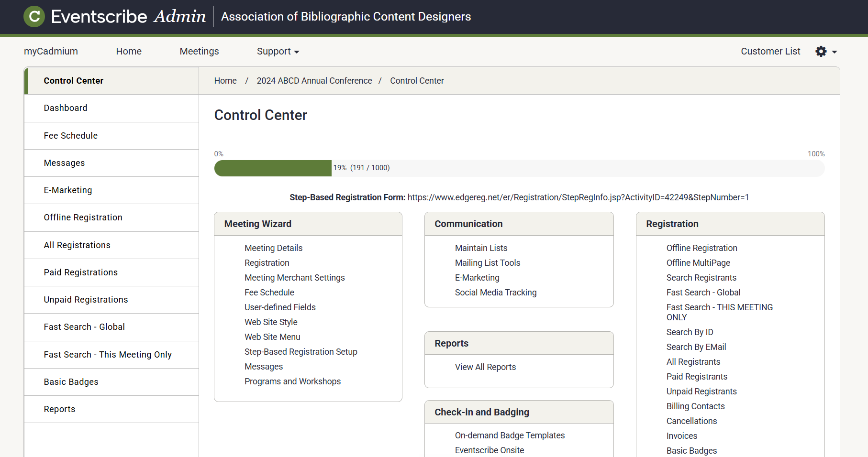Click View All Reports
This screenshot has height=457, width=868.
click(x=485, y=367)
